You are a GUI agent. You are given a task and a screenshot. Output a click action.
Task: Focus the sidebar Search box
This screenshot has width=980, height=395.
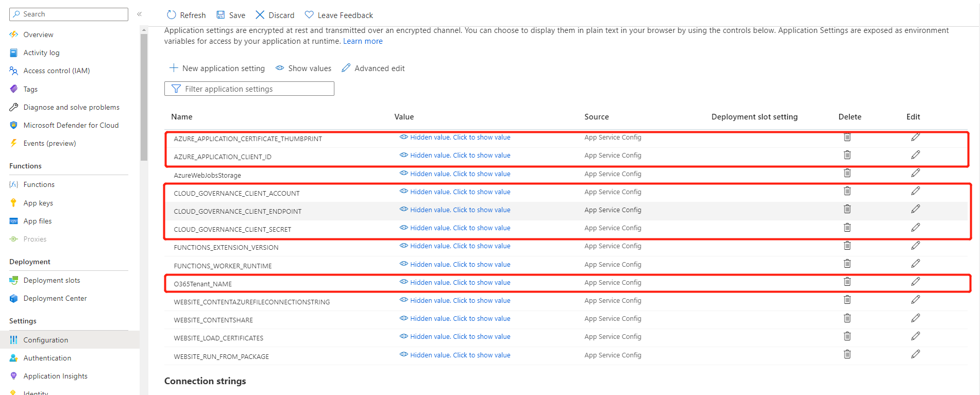(69, 14)
